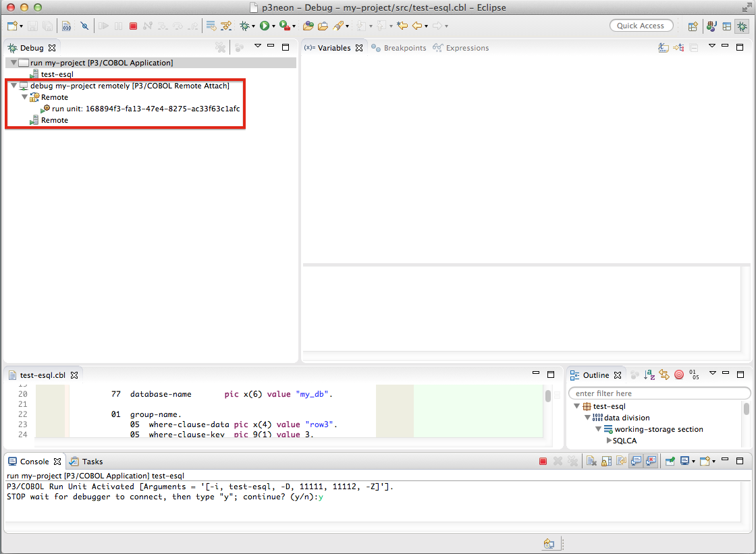Select the Console tab
The image size is (756, 554).
point(34,462)
